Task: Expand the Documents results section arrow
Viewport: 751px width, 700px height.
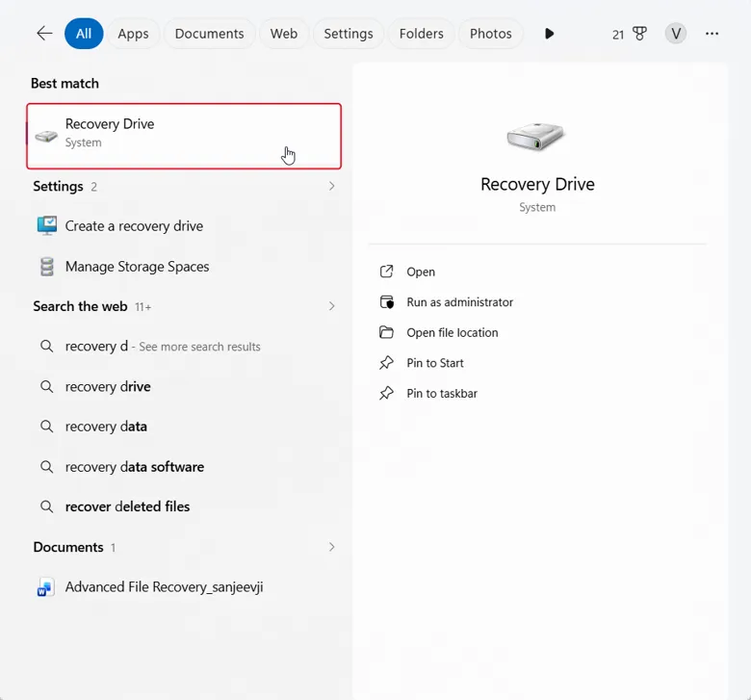Action: 331,547
